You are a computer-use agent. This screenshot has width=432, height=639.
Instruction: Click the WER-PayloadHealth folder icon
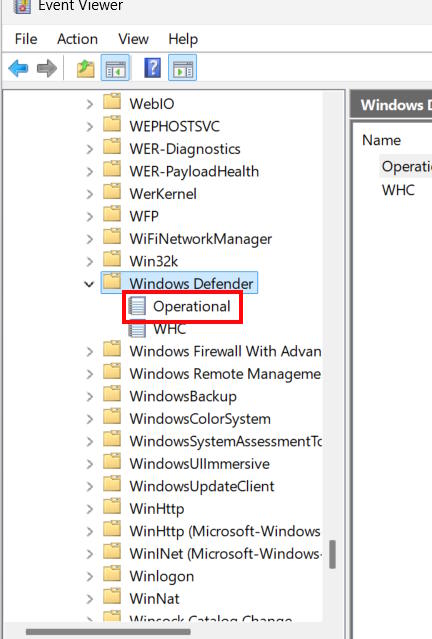tap(112, 170)
